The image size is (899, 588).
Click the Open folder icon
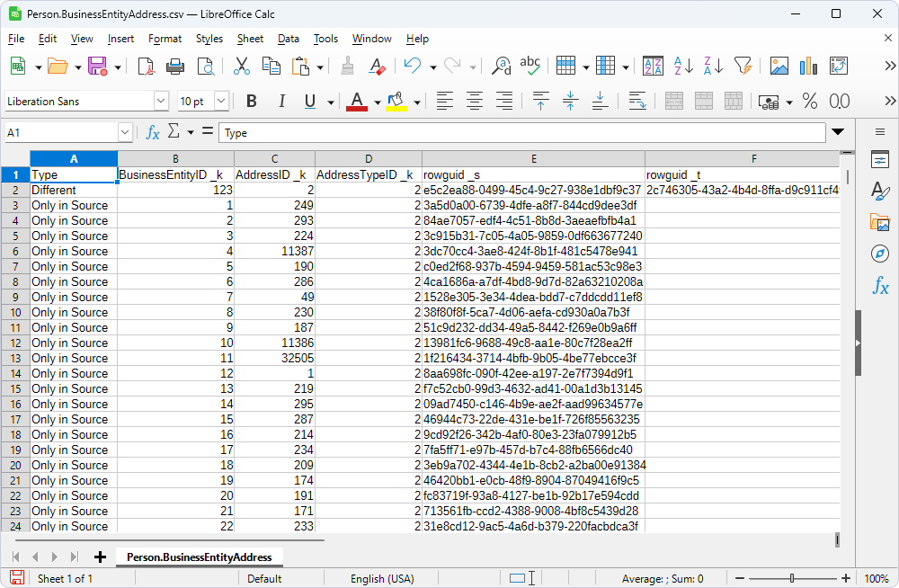pos(58,67)
